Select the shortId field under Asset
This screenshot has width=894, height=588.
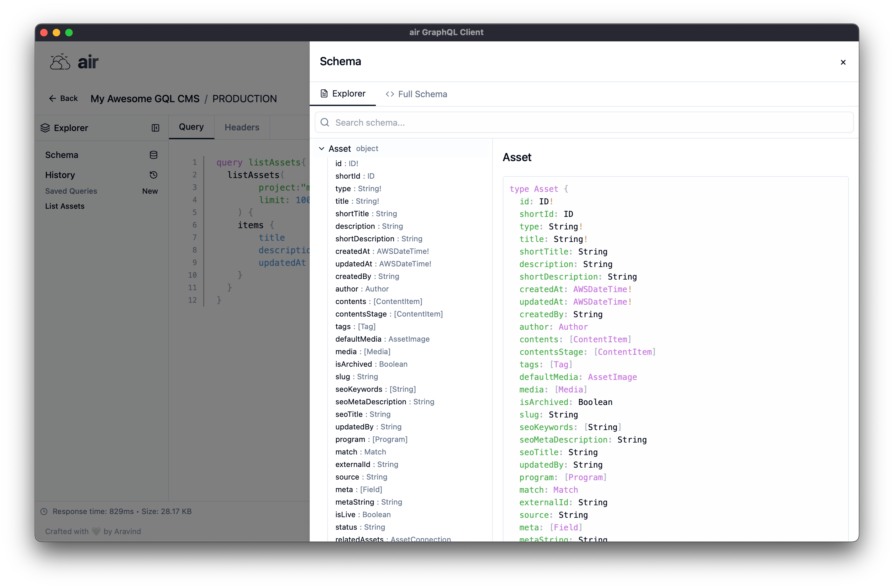[x=355, y=176]
